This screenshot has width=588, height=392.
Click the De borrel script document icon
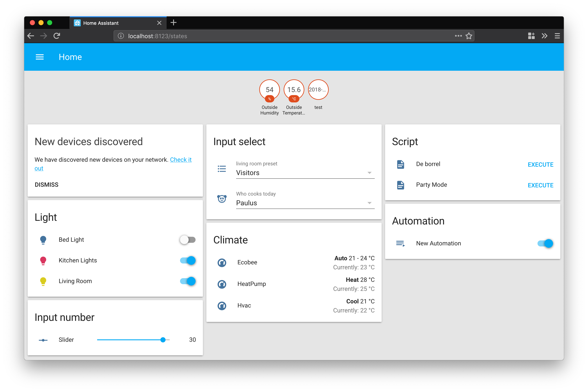(x=400, y=164)
